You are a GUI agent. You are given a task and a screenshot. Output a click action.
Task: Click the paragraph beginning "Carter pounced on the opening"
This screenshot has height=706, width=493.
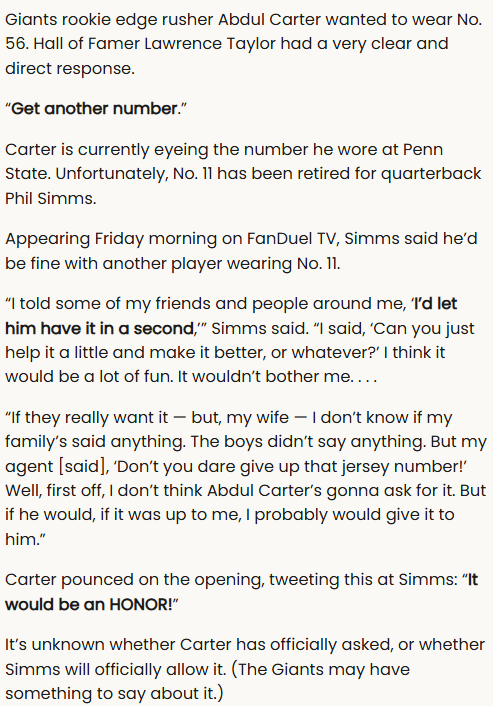241,592
